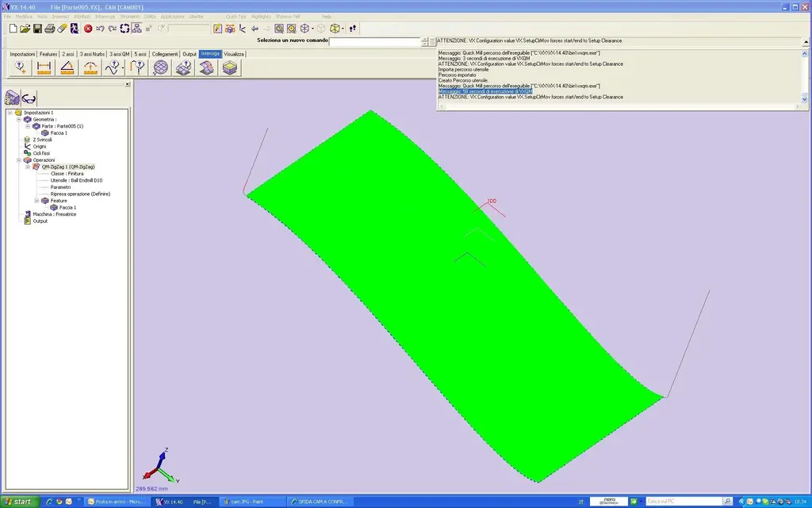Select Cicli fissi tree item
Screen dimensions: 812x508
pos(41,153)
